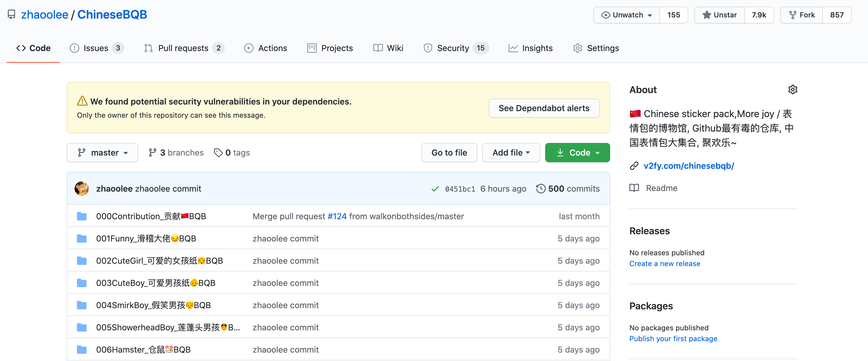This screenshot has width=868, height=361.
Task: Click the Releases heading link
Action: (x=649, y=231)
